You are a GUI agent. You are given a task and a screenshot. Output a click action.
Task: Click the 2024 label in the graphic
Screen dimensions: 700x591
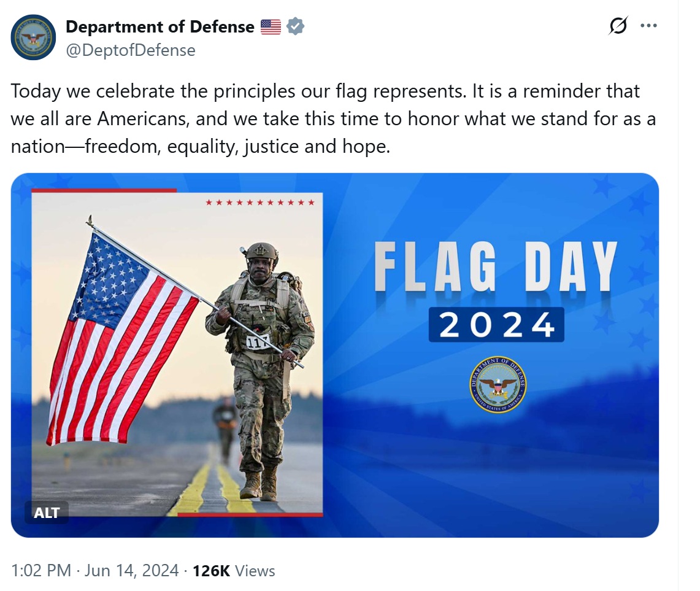point(496,325)
